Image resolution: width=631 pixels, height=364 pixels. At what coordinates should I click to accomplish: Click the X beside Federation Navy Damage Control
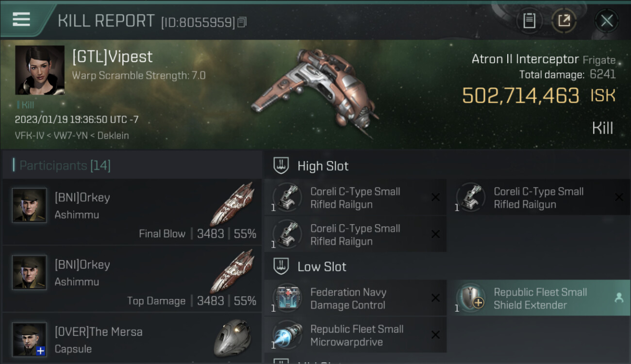[x=435, y=298]
